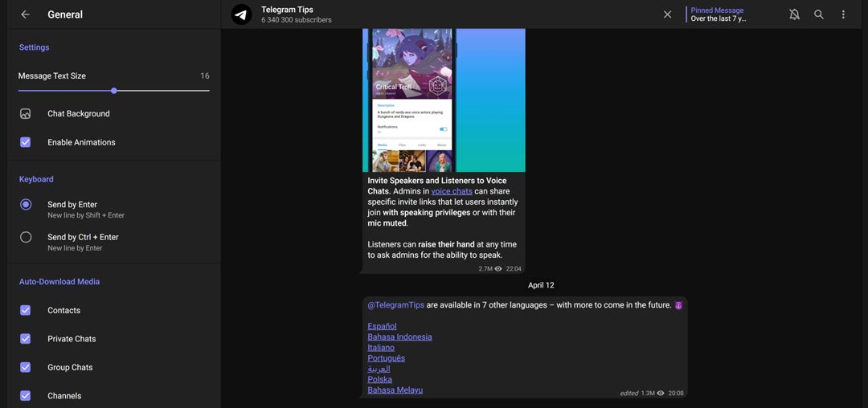Close the pinned message bar
The width and height of the screenshot is (868, 408).
(x=668, y=14)
